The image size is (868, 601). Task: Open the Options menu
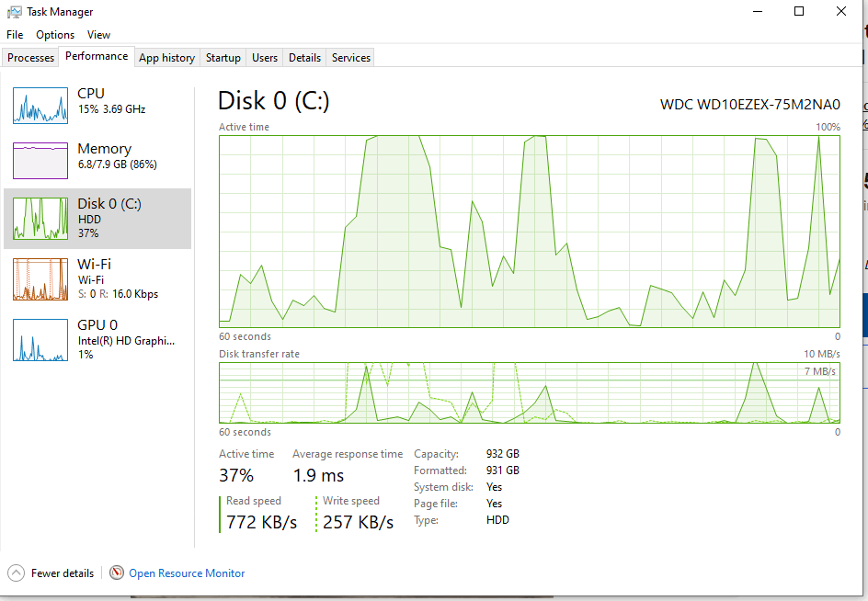coord(55,34)
